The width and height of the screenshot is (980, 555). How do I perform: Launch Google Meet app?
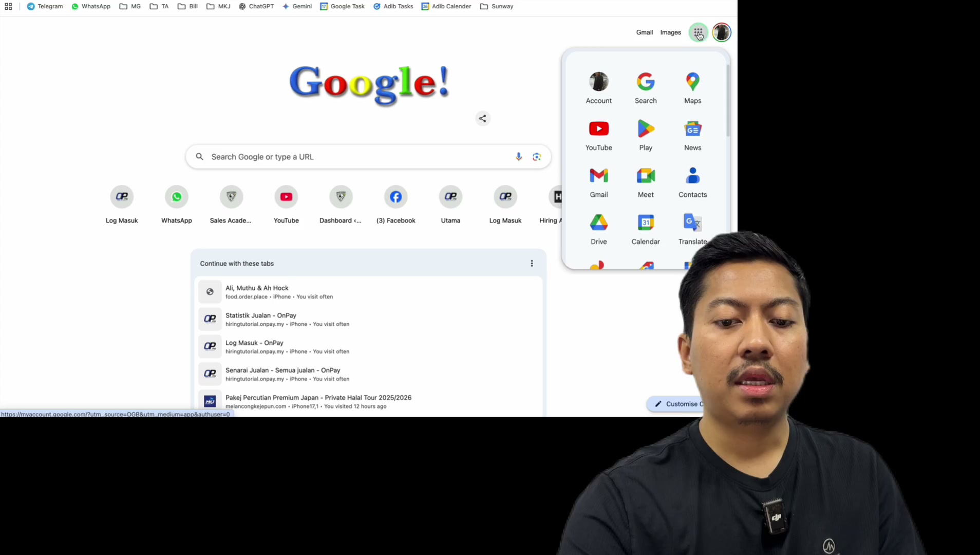(x=646, y=182)
